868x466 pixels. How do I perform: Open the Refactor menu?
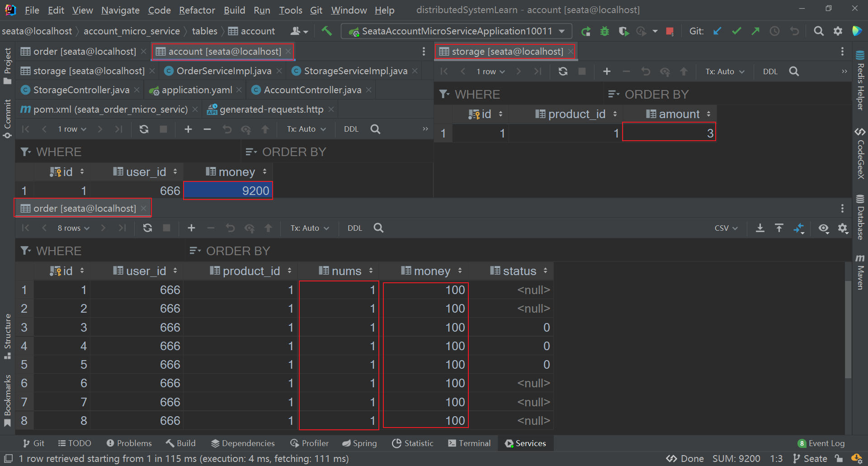click(197, 10)
